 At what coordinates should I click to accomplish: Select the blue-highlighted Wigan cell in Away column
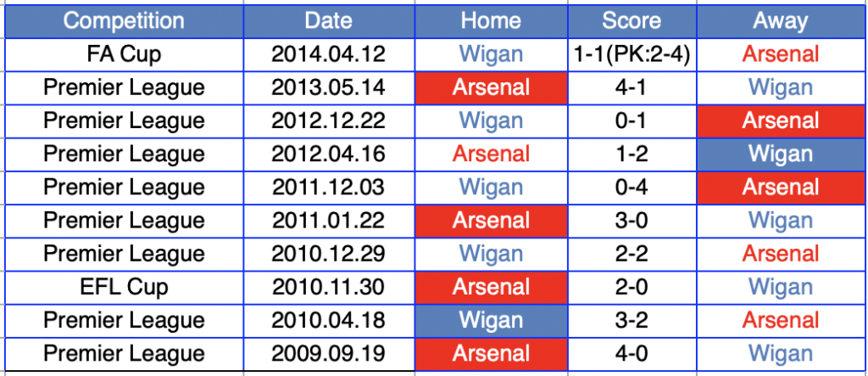click(x=780, y=154)
